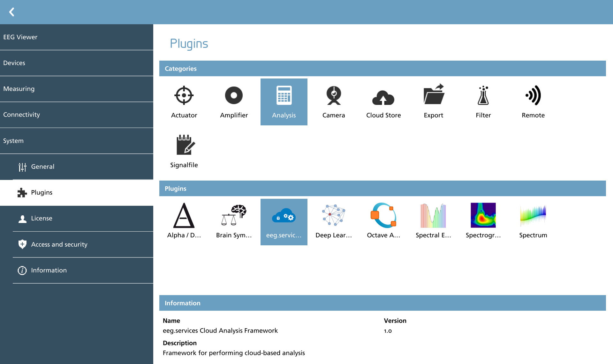This screenshot has height=364, width=613.
Task: Open the Signalfile category
Action: pos(184,152)
